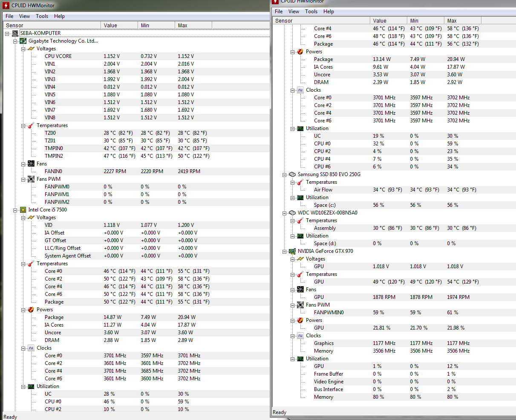This screenshot has width=516, height=420.
Task: Open the View menu in the left window
Action: tap(24, 16)
